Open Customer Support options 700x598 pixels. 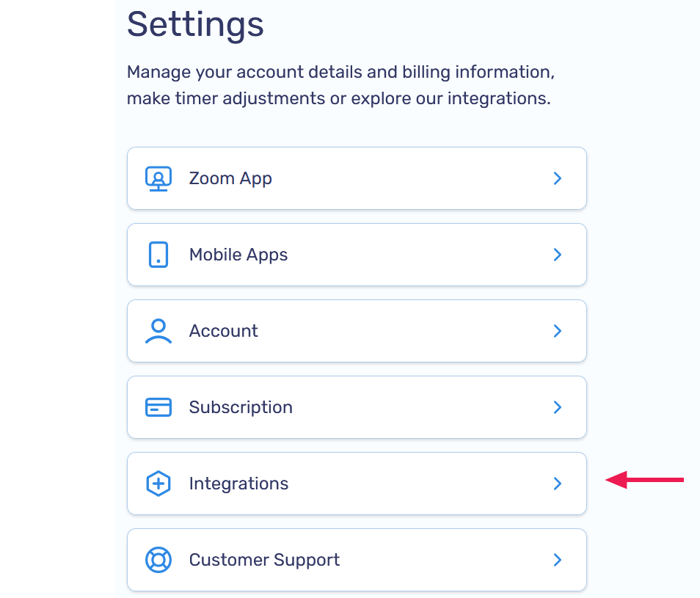[x=357, y=559]
